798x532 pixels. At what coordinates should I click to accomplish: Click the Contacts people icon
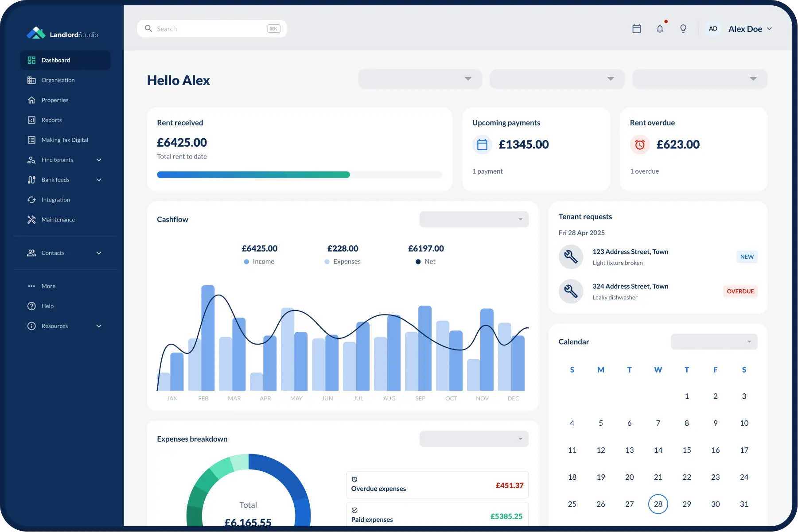pos(31,253)
